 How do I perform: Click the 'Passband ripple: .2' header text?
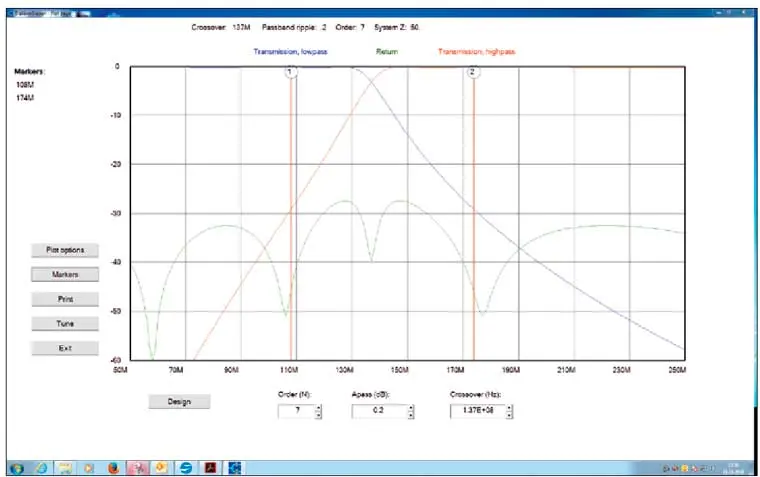pyautogui.click(x=294, y=28)
